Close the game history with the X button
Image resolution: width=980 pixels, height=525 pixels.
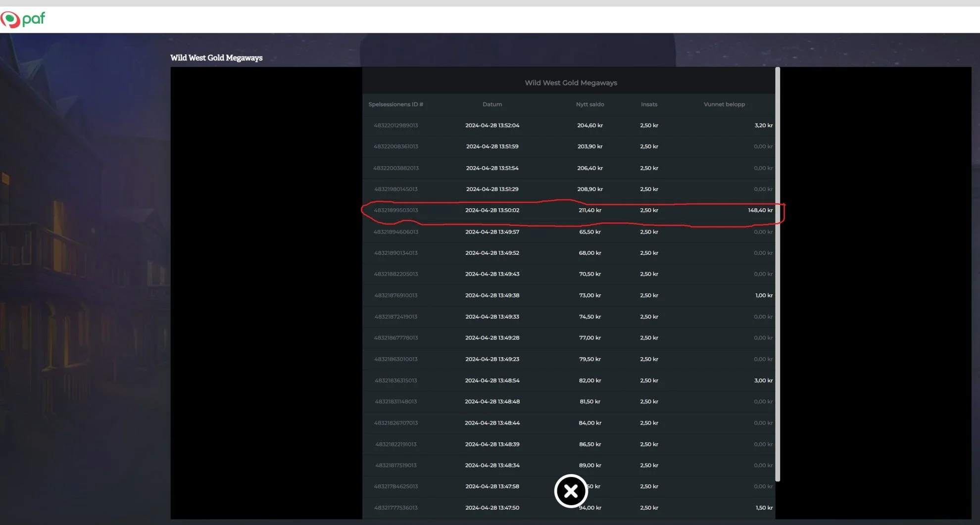(571, 491)
